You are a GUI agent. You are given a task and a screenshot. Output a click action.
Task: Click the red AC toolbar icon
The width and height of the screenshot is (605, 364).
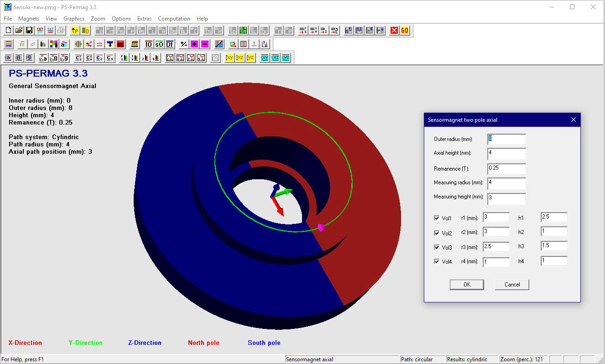tap(120, 44)
